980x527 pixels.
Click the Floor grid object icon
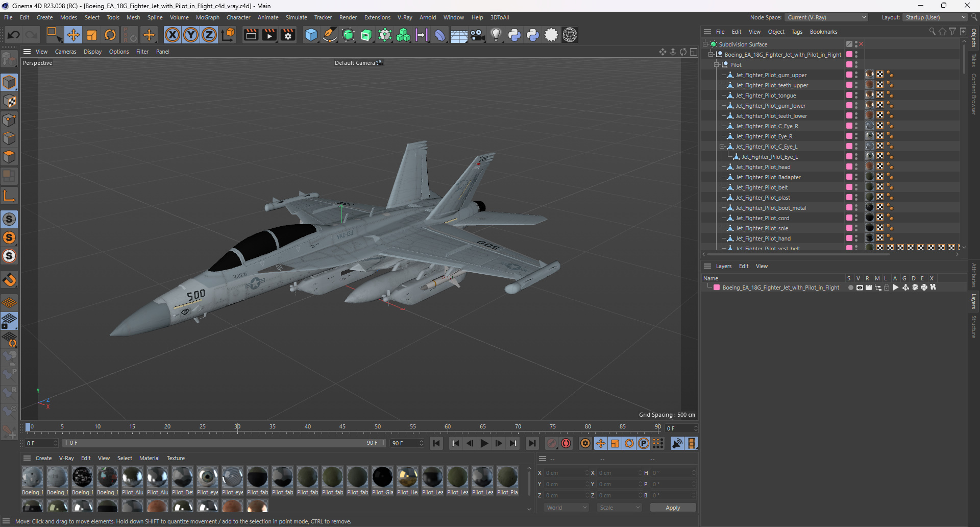click(459, 35)
